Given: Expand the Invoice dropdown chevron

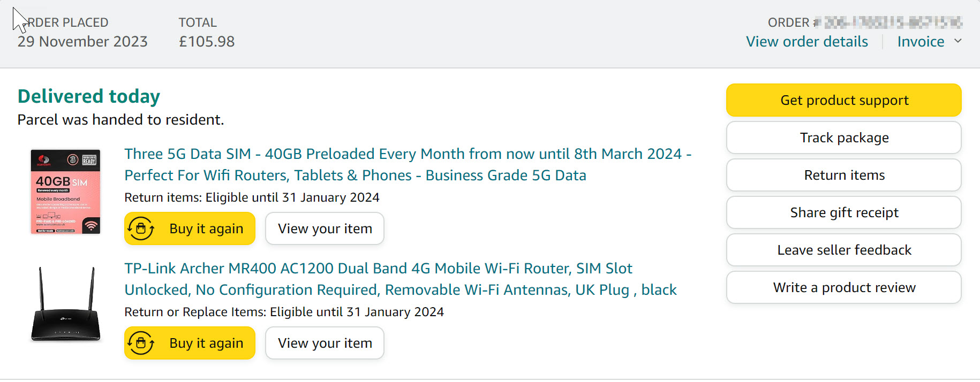Looking at the screenshot, I should coord(958,41).
